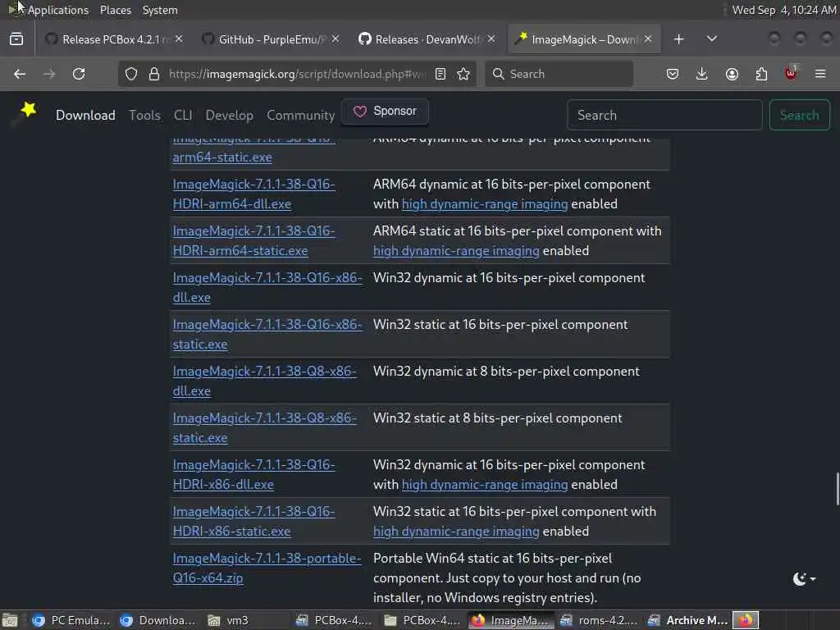The image size is (840, 630).
Task: Close the Release PCBox 4.2.1 tab
Action: [x=179, y=39]
